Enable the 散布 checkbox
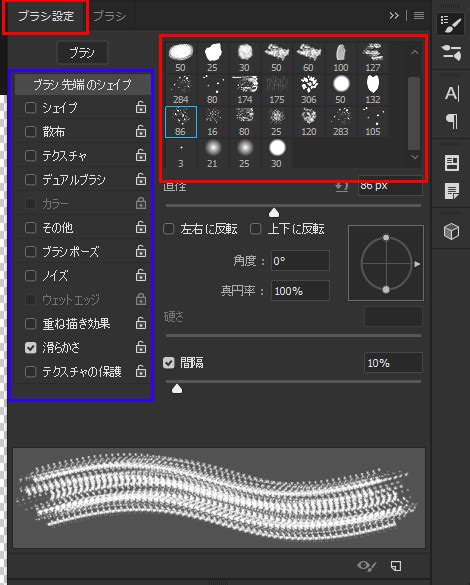The image size is (470, 585). (x=30, y=132)
